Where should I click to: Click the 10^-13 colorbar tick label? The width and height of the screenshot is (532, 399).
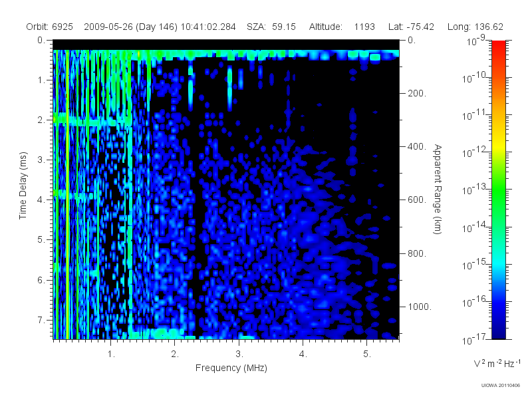pyautogui.click(x=475, y=190)
